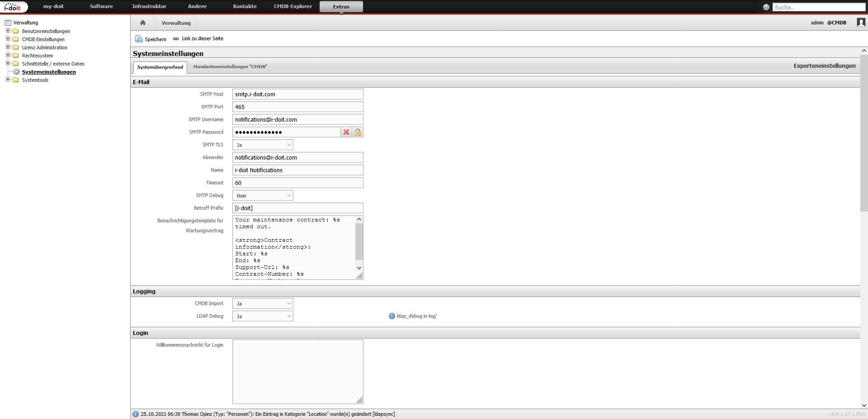Screen dimensions: 868x419
Task: Select Systemeinstellungen in the tree
Action: pos(49,72)
